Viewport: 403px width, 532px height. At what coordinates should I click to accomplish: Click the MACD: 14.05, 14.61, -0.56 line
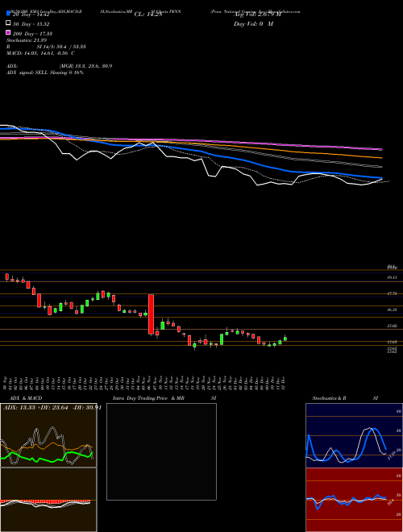click(x=41, y=53)
